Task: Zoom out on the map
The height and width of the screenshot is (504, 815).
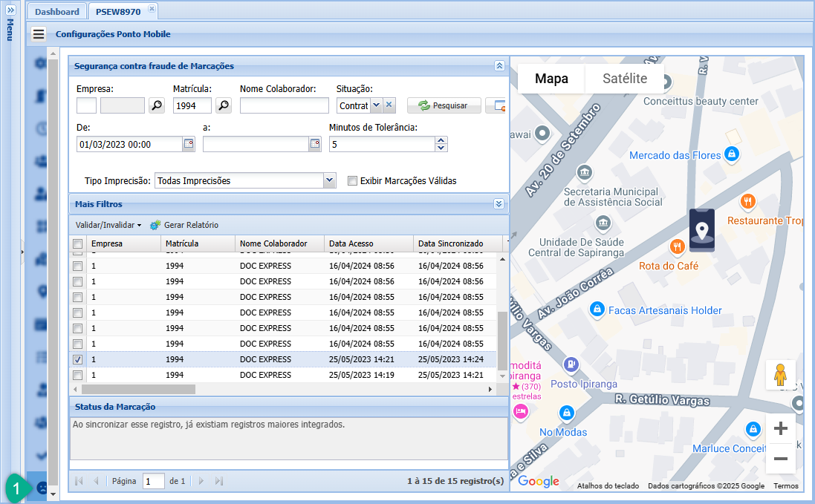Action: (x=780, y=459)
